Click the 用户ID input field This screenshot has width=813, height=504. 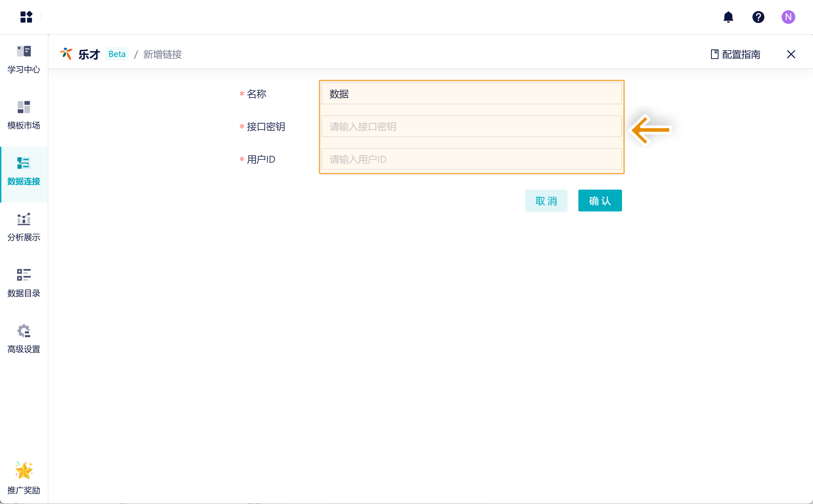[471, 159]
